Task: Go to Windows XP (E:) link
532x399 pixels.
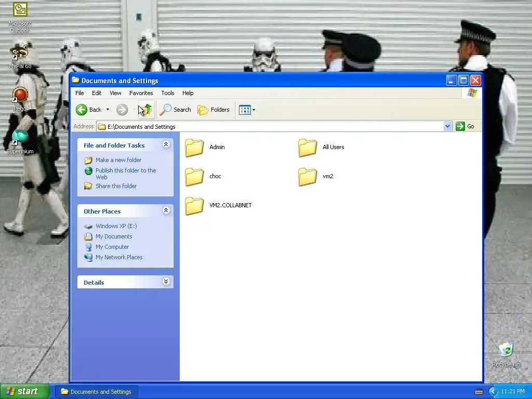Action: 116,226
